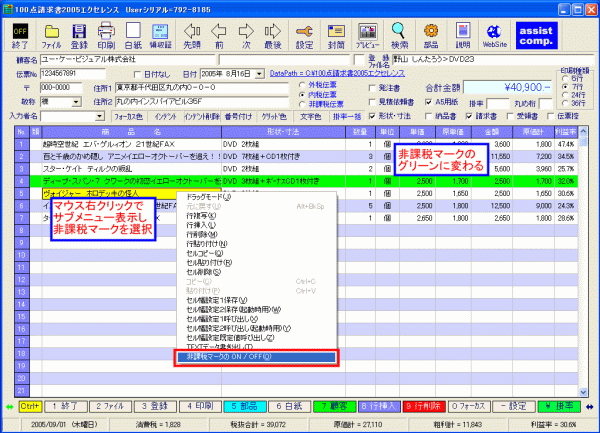This screenshot has width=600, height=433.
Task: Choose セルコピー in context menu
Action: [x=256, y=253]
